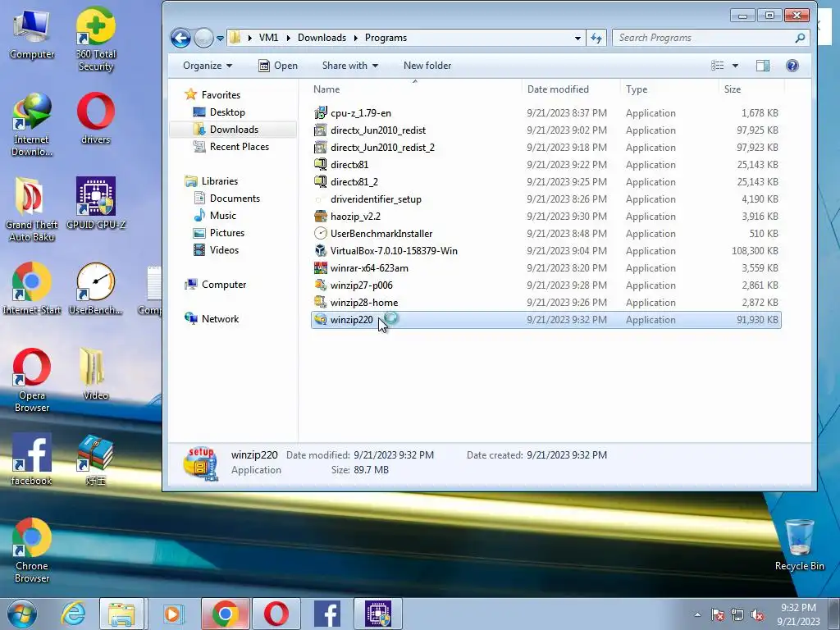Select the Opera Browser desktop icon
Screen dimensions: 840x630
tap(32, 381)
